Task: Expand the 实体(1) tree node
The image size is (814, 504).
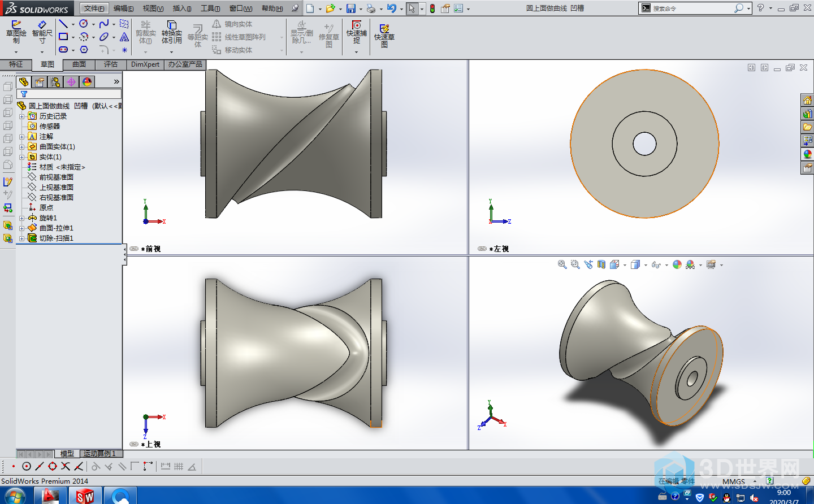Action: [x=21, y=157]
